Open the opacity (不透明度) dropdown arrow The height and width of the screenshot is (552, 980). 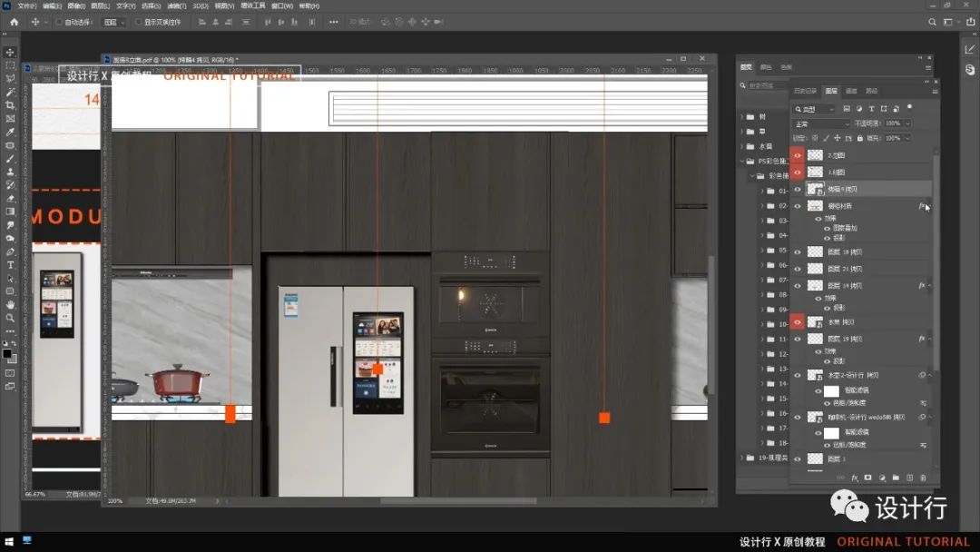(x=907, y=123)
